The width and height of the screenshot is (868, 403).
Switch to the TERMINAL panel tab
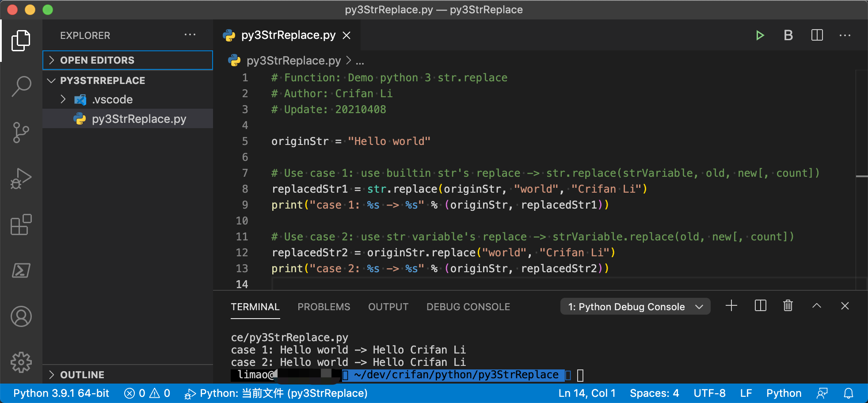tap(255, 307)
